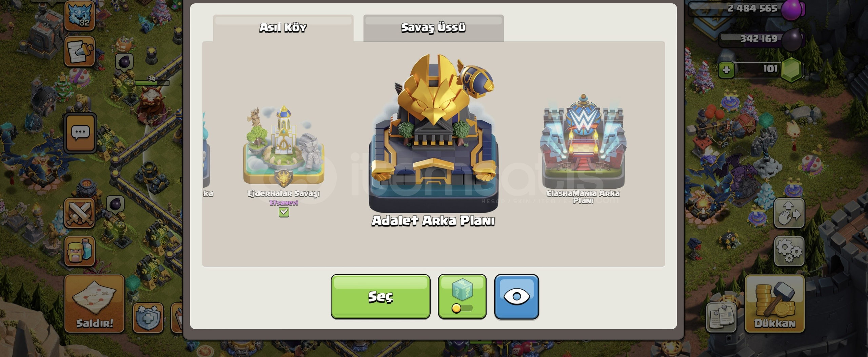Click the blue eye preview button

click(516, 297)
